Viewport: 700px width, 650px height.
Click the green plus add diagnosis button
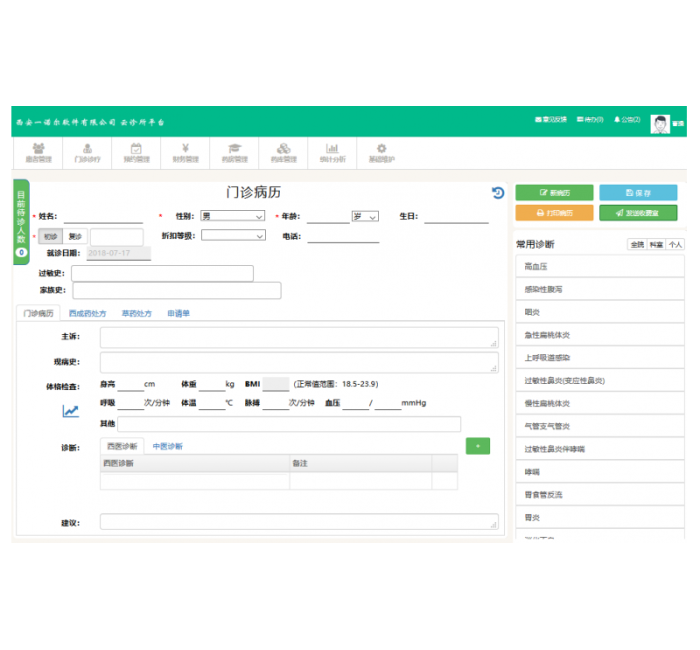click(477, 446)
